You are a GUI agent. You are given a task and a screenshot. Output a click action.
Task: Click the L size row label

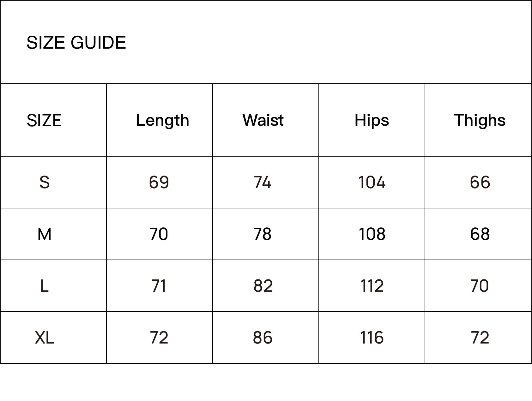pyautogui.click(x=44, y=286)
